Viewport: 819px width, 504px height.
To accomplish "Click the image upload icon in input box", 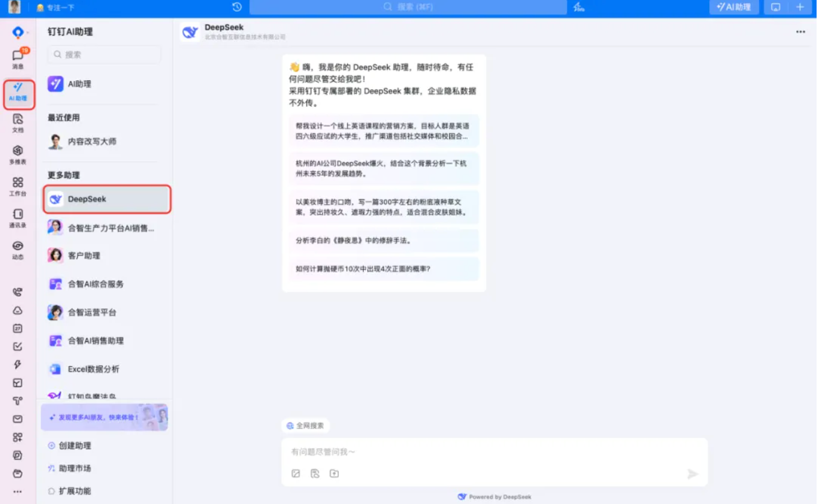I will (x=296, y=474).
